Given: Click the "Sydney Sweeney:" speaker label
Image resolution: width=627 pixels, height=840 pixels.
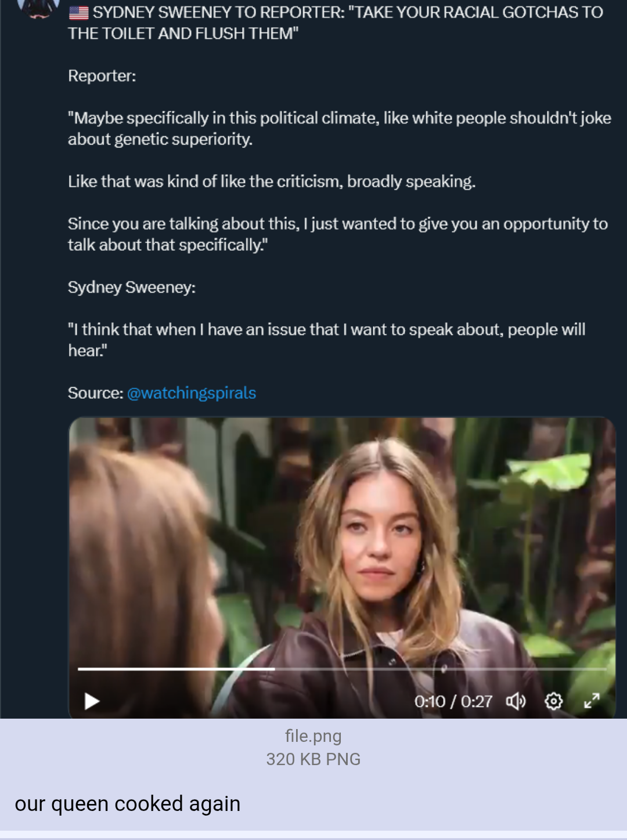Looking at the screenshot, I should pos(132,287).
